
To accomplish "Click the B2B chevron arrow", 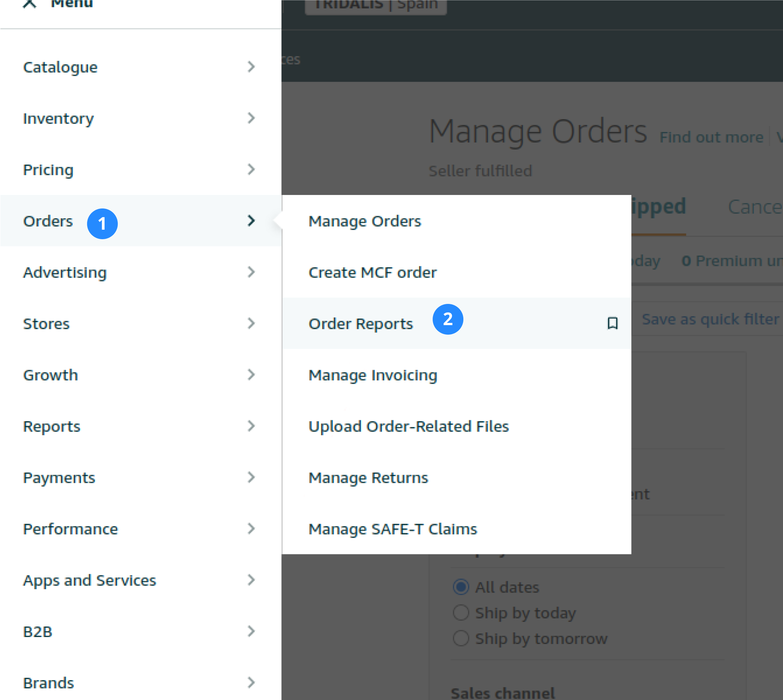I will tap(251, 631).
